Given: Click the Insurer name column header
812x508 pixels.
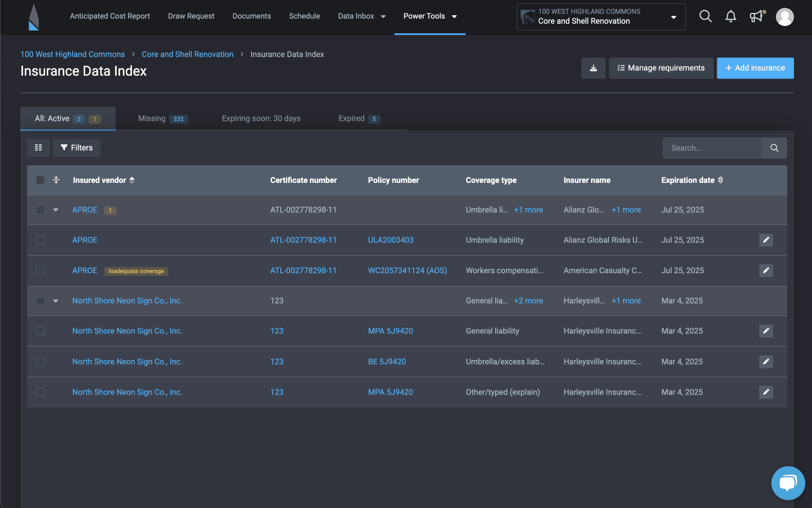Looking at the screenshot, I should (x=587, y=180).
